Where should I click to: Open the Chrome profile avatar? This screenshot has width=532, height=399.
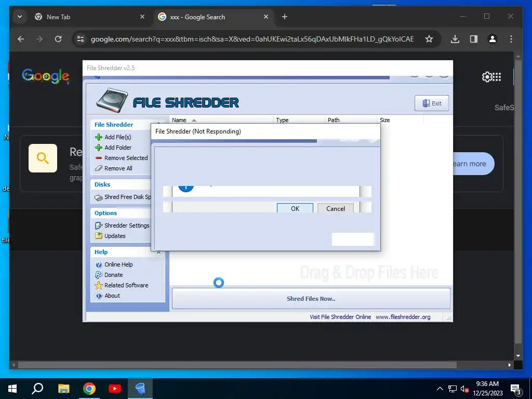[493, 39]
